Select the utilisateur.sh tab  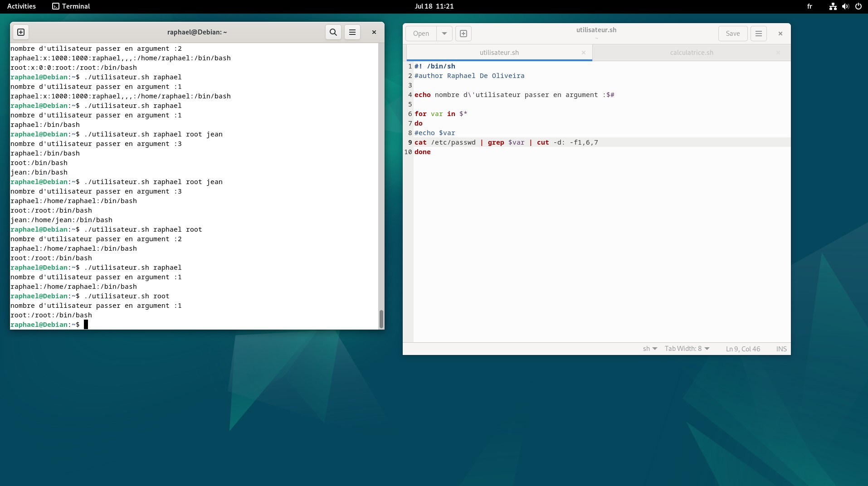[499, 53]
